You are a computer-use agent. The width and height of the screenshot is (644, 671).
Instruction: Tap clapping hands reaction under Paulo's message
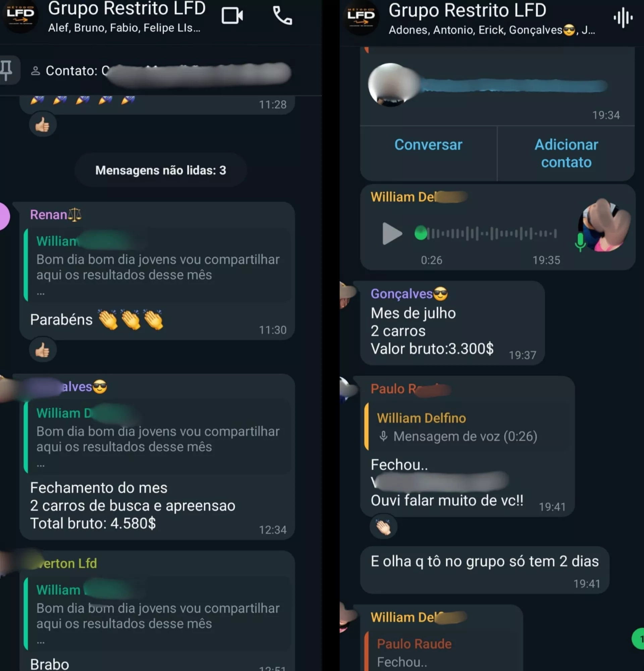383,527
